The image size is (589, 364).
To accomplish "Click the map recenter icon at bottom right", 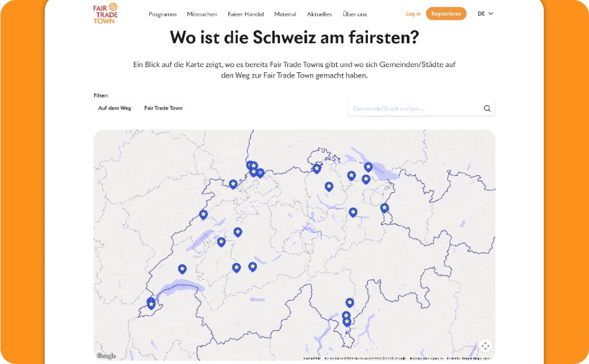I will (x=485, y=346).
